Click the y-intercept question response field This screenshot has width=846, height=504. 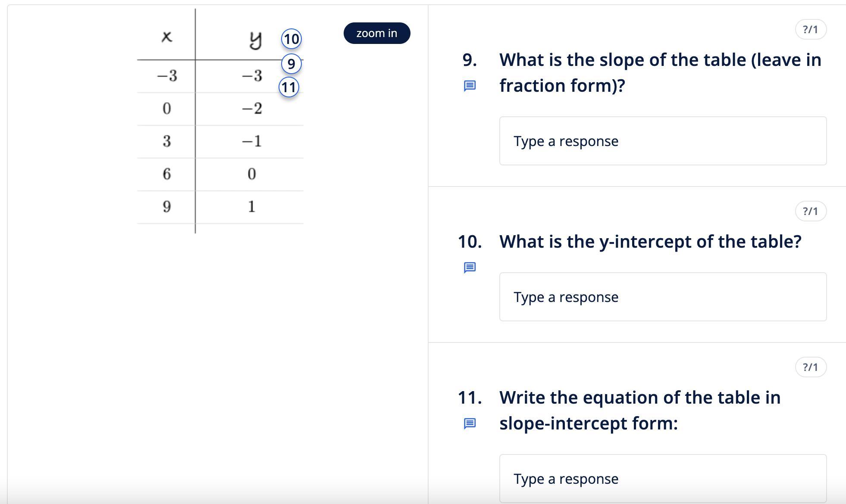[662, 297]
